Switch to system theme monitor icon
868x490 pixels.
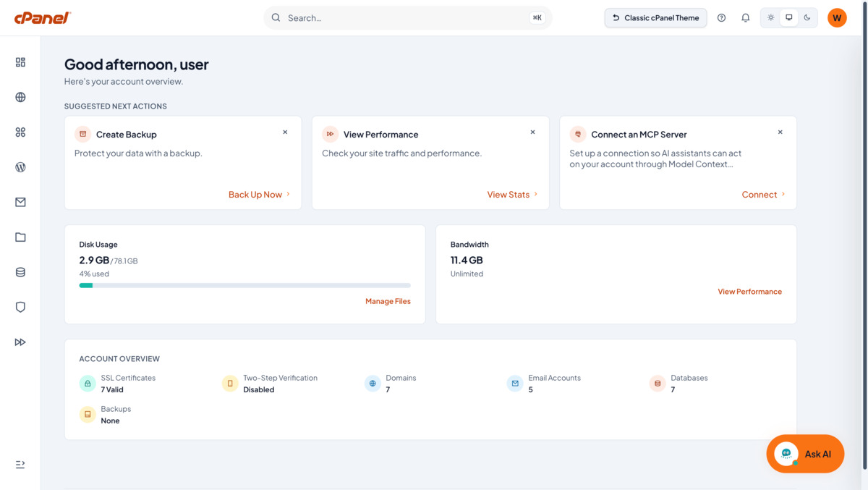click(789, 17)
